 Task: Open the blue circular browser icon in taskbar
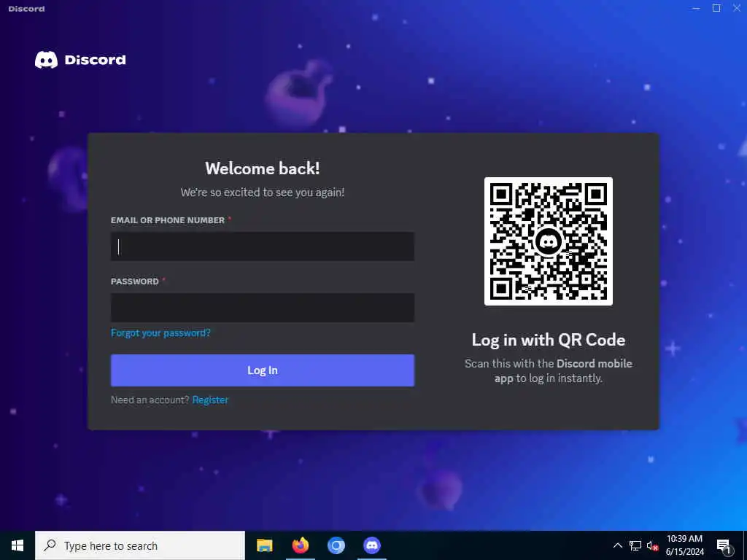pos(336,545)
